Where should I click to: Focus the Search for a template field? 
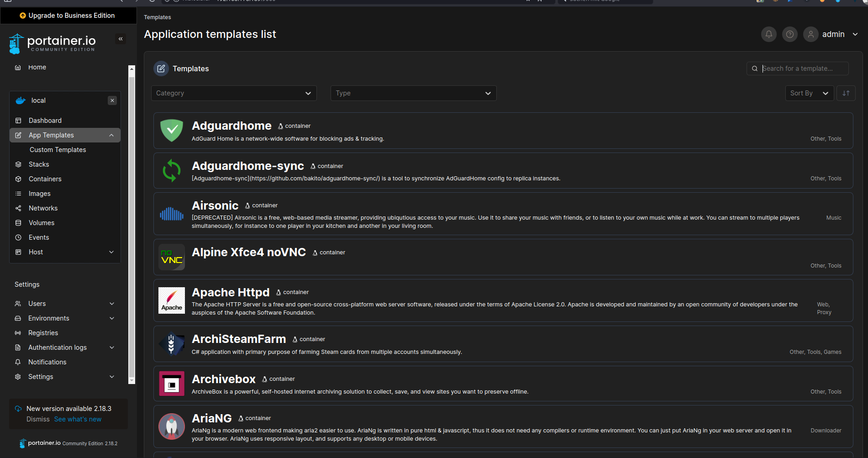pyautogui.click(x=797, y=68)
